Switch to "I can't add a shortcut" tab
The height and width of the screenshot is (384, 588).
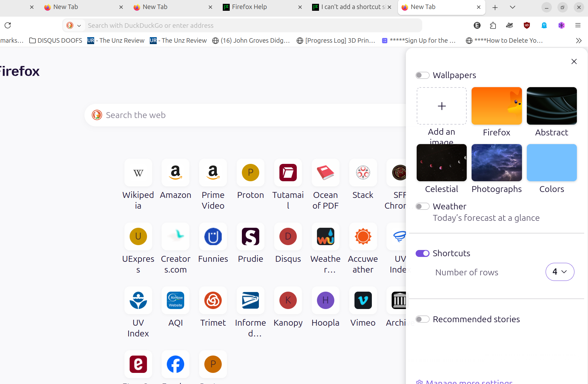point(352,7)
